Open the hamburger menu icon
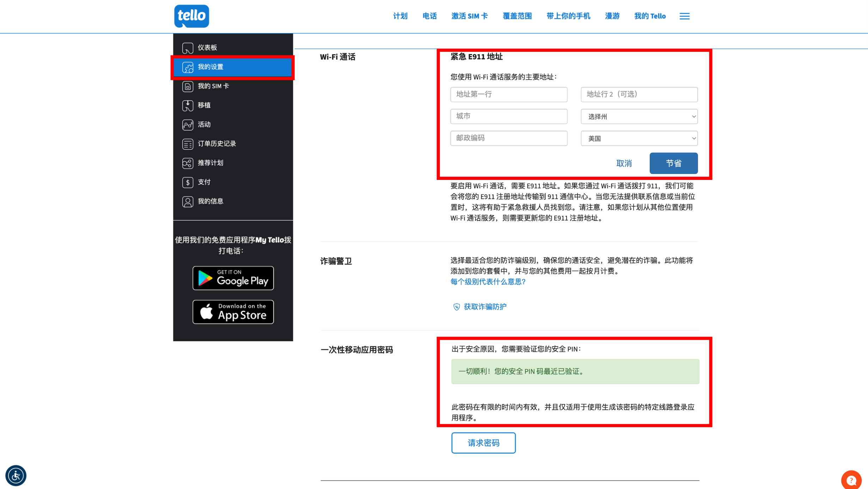This screenshot has width=868, height=489. coord(684,16)
